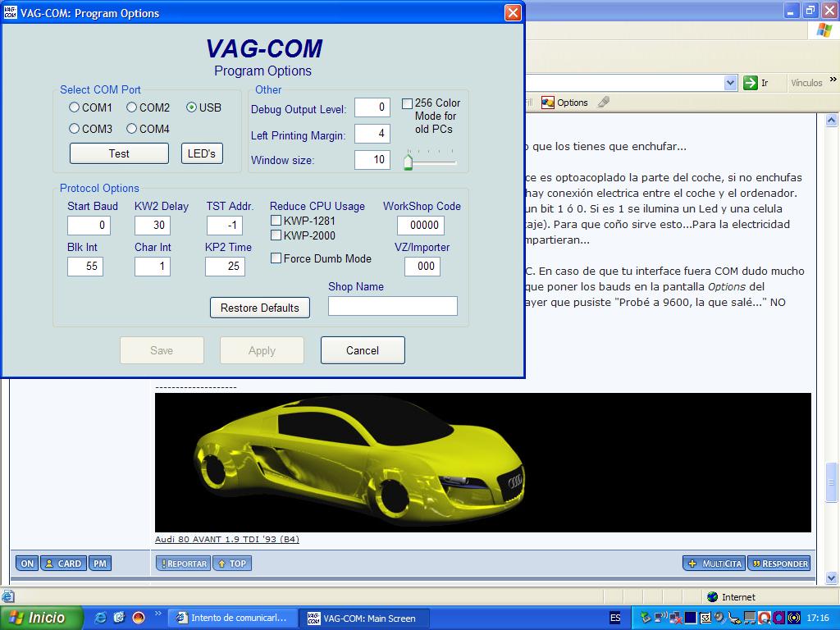
Task: Click the Window size value field
Action: pyautogui.click(x=372, y=160)
